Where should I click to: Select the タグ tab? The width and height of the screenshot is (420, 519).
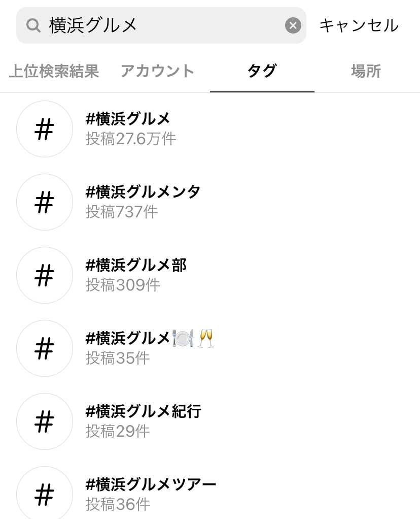coord(262,71)
